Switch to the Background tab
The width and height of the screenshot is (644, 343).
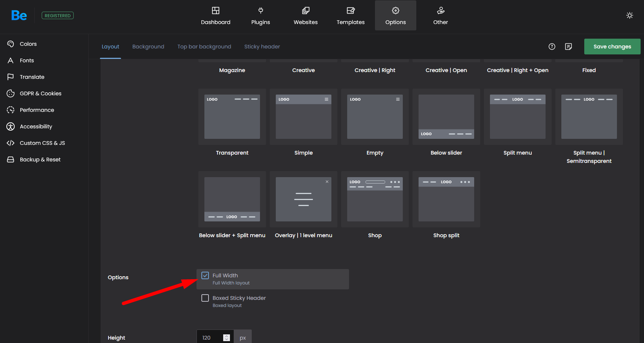coord(148,47)
